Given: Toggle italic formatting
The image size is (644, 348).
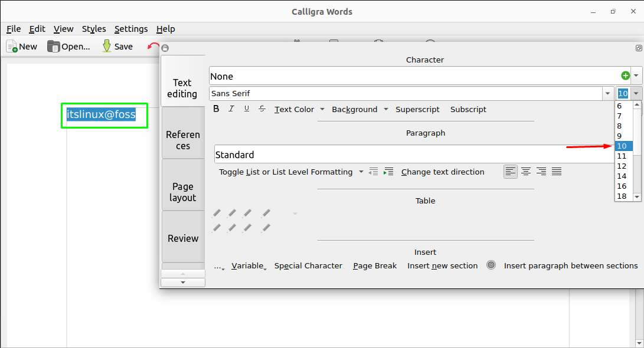Looking at the screenshot, I should (231, 109).
